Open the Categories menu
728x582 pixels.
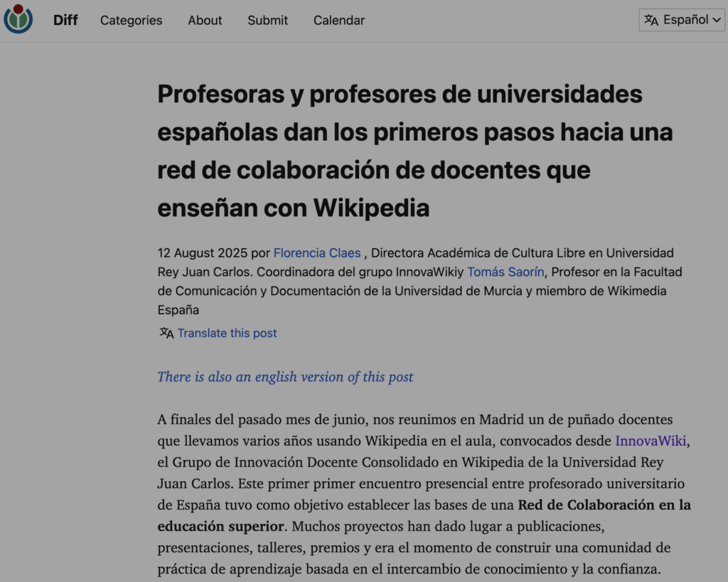click(x=132, y=21)
